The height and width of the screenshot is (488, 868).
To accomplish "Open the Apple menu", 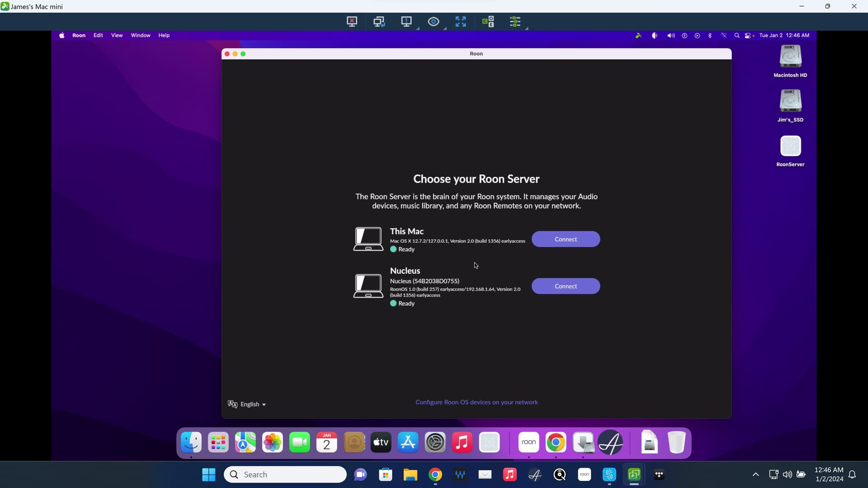I will click(62, 35).
